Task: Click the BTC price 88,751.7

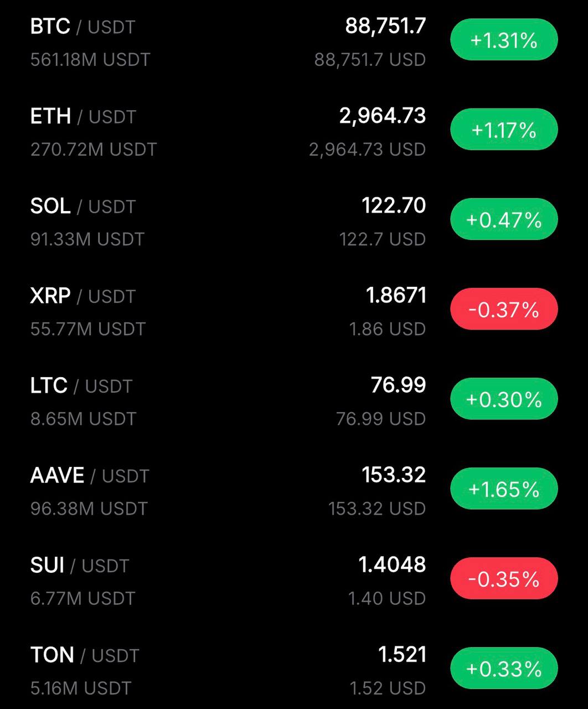Action: click(x=385, y=25)
